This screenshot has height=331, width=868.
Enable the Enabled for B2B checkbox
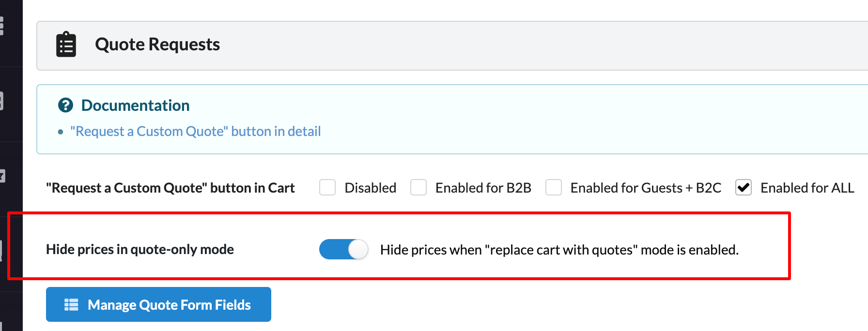pyautogui.click(x=418, y=187)
